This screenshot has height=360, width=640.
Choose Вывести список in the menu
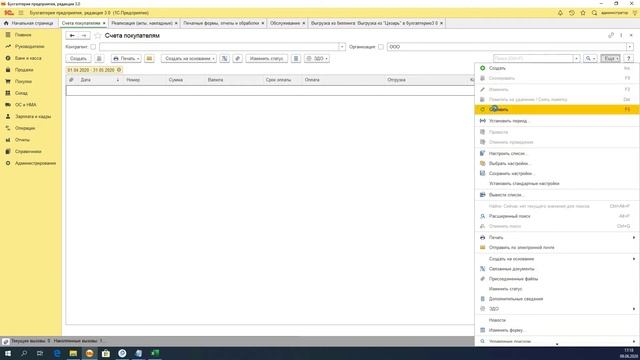pos(557,195)
